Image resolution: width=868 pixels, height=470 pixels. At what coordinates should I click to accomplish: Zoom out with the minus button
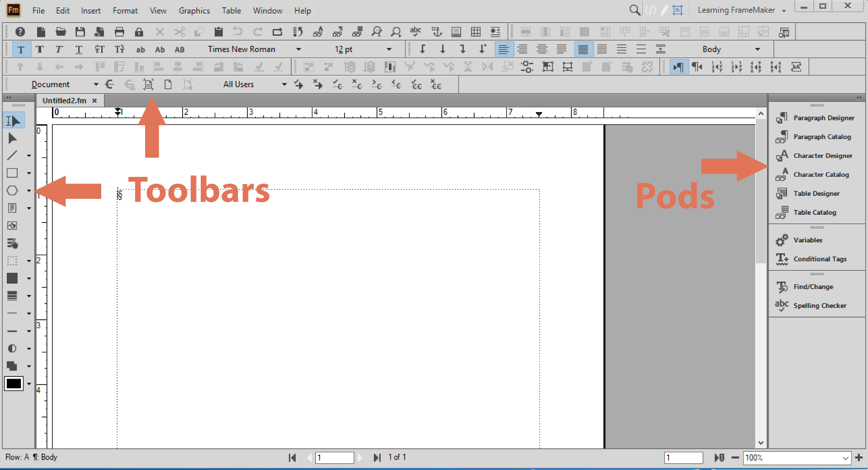(735, 458)
